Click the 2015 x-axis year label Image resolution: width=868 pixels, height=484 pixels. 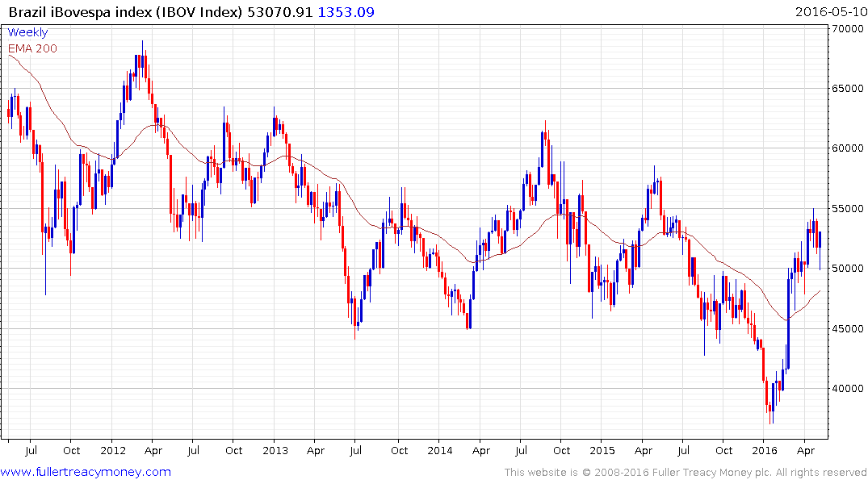click(602, 450)
